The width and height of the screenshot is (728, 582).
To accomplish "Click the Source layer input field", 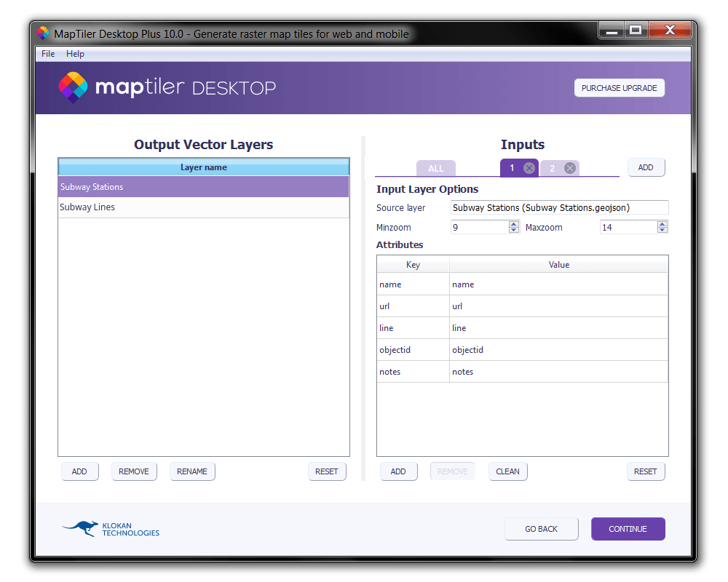I will (559, 207).
